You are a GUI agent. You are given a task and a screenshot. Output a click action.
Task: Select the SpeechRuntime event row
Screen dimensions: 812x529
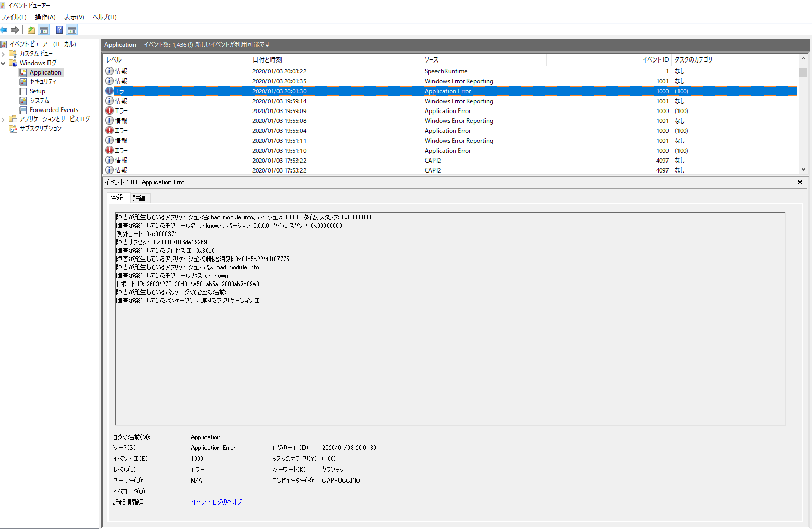pyautogui.click(x=445, y=71)
